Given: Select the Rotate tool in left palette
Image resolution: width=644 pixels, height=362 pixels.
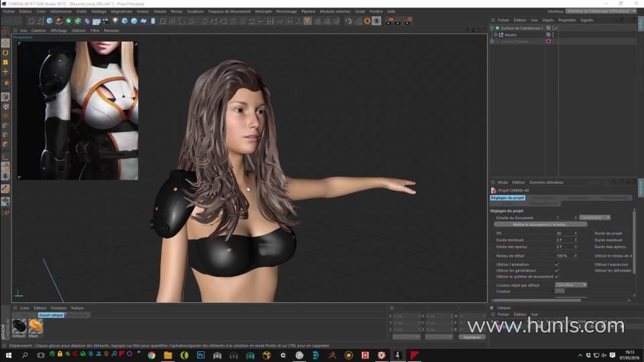Looking at the screenshot, I should 5,53.
